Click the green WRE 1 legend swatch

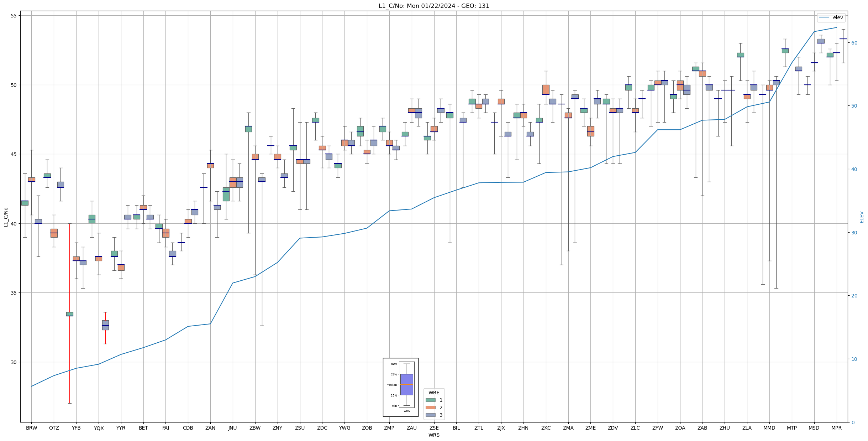point(430,400)
